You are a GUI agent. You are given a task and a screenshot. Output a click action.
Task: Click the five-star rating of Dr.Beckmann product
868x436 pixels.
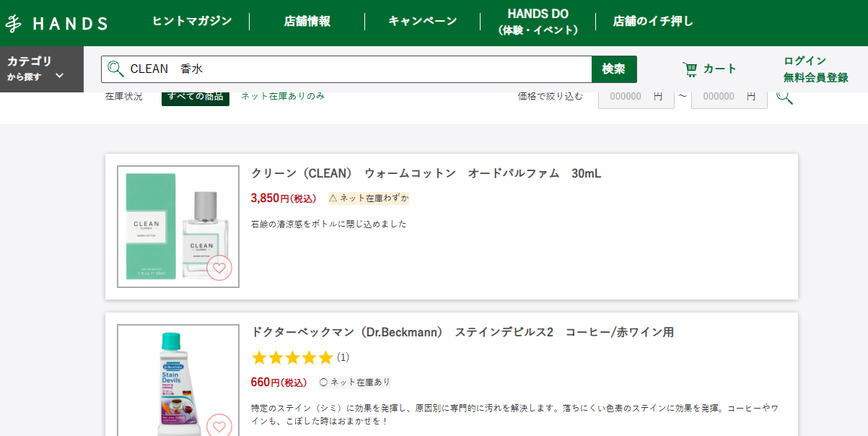(292, 357)
